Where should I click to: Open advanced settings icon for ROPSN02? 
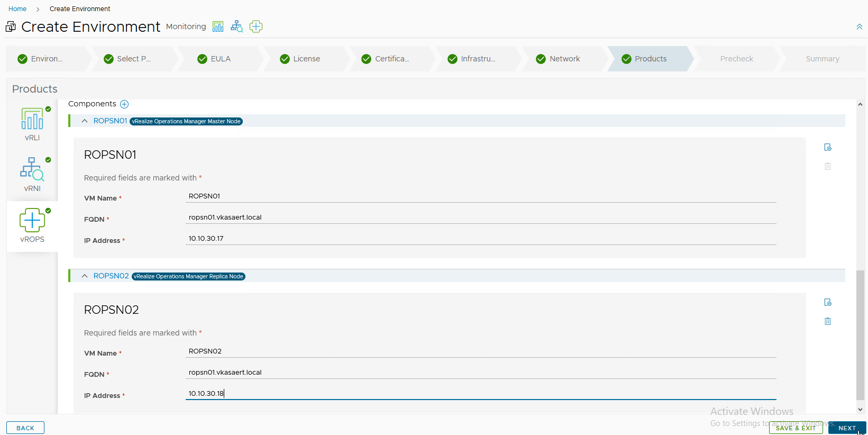(828, 302)
